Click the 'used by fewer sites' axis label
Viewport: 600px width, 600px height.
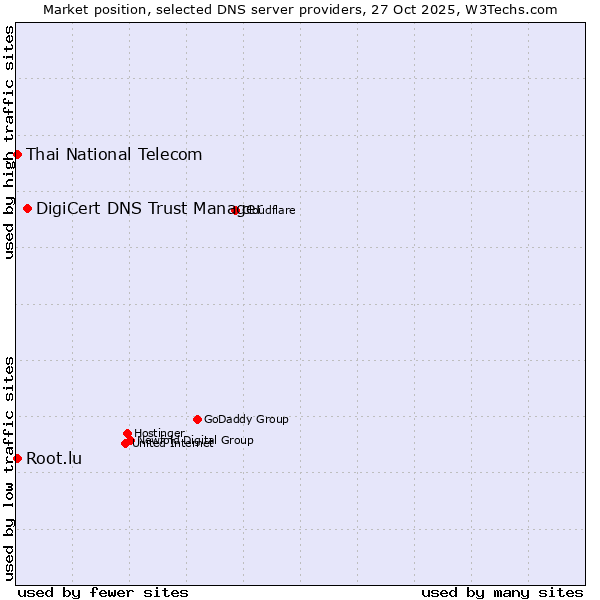[x=103, y=592]
